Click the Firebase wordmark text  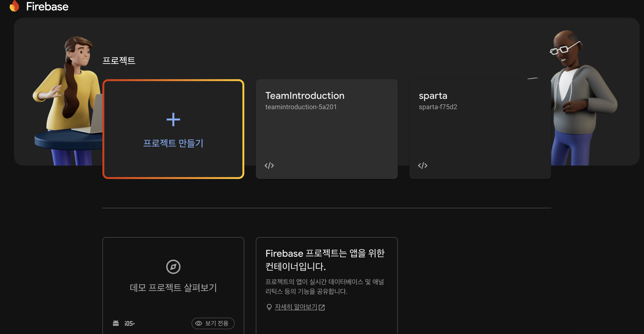point(47,6)
